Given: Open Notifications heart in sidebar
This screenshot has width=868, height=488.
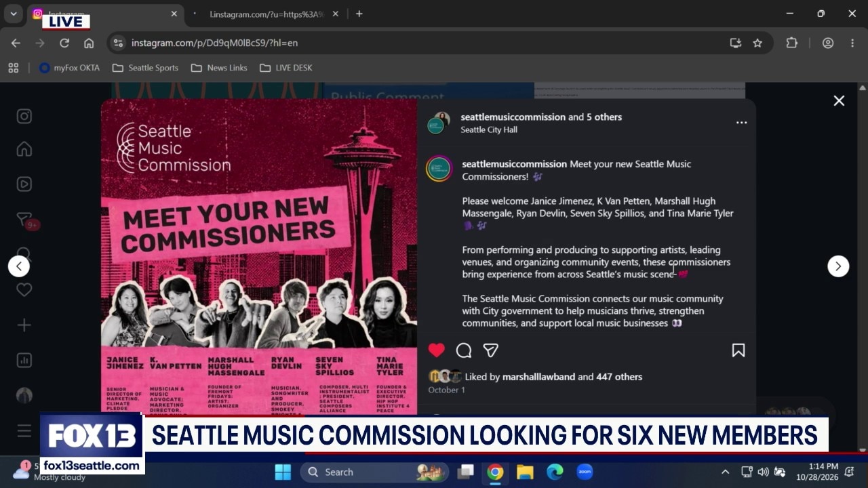Looking at the screenshot, I should [x=24, y=290].
